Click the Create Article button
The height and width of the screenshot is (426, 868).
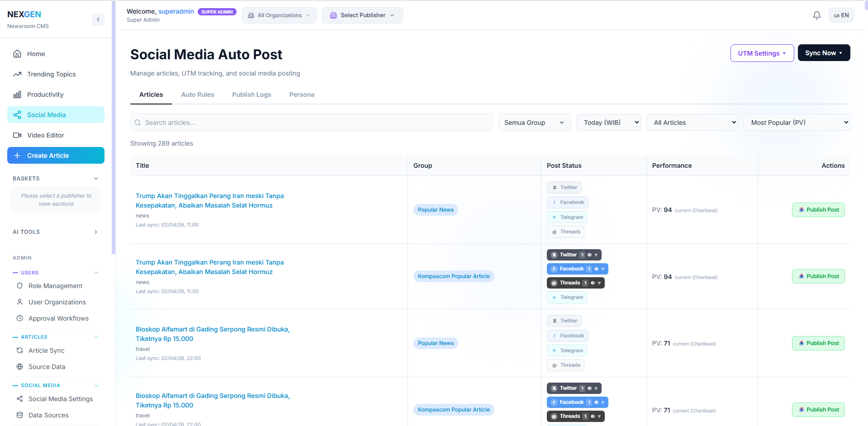56,156
